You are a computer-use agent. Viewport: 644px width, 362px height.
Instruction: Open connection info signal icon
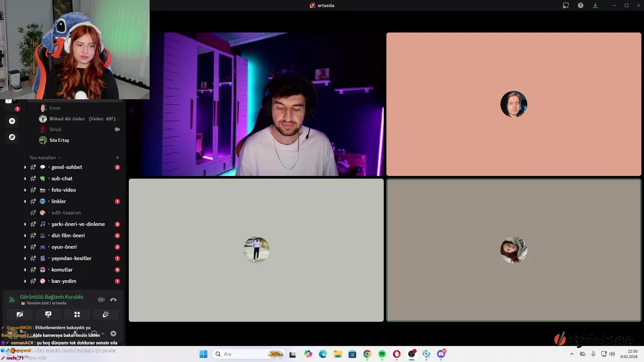[12, 300]
